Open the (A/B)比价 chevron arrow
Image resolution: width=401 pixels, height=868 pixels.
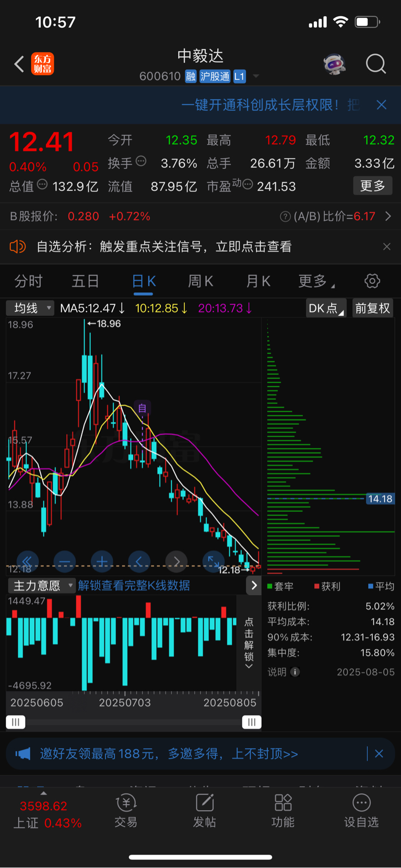(x=388, y=216)
